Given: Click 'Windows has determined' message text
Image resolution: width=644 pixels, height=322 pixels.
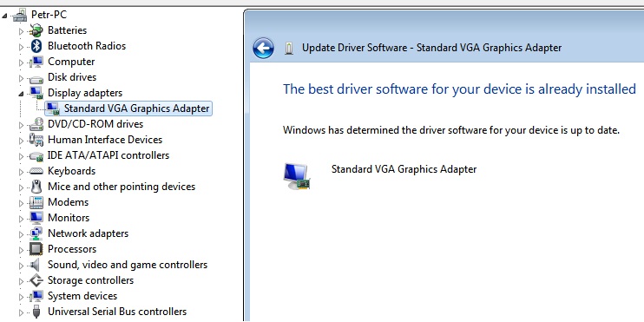Looking at the screenshot, I should (x=451, y=130).
